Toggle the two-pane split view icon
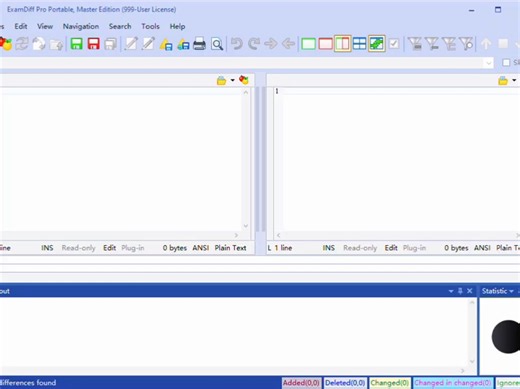520x389 pixels. 342,44
